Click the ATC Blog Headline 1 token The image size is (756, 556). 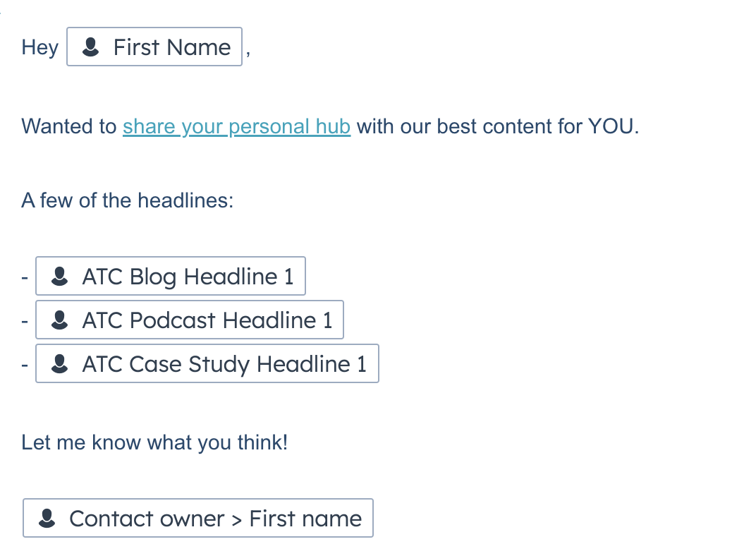point(170,276)
